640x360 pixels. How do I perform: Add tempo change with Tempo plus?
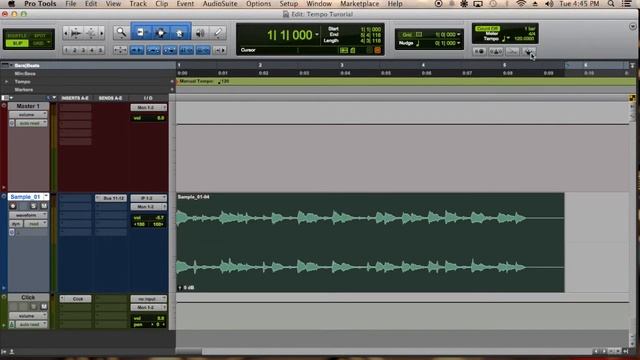coord(172,82)
